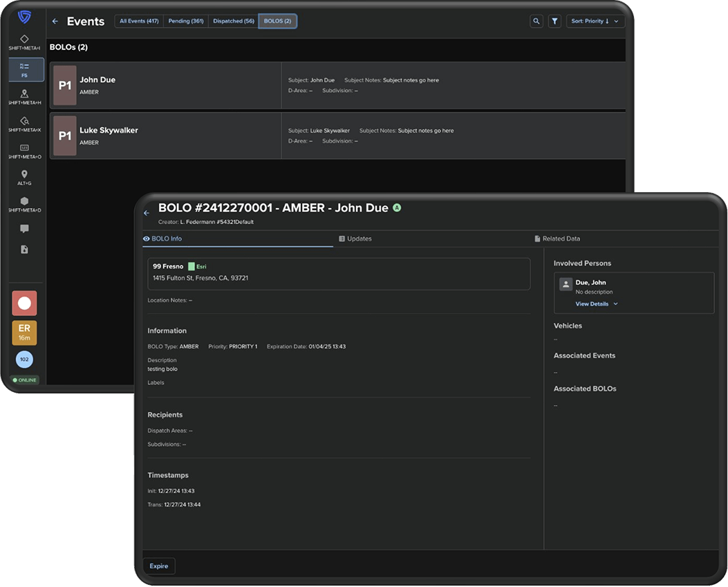The height and width of the screenshot is (587, 728).
Task: Go back using the Events back arrow
Action: point(55,21)
